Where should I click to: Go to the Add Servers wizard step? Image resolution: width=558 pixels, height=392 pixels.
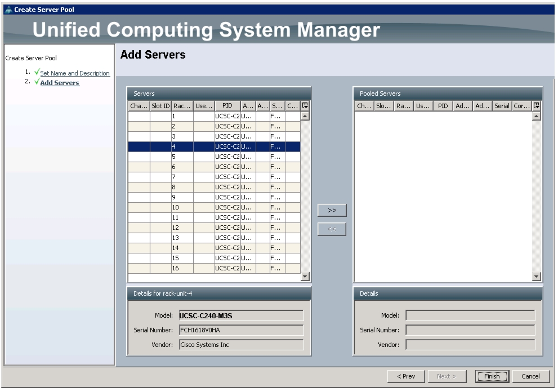(x=60, y=83)
